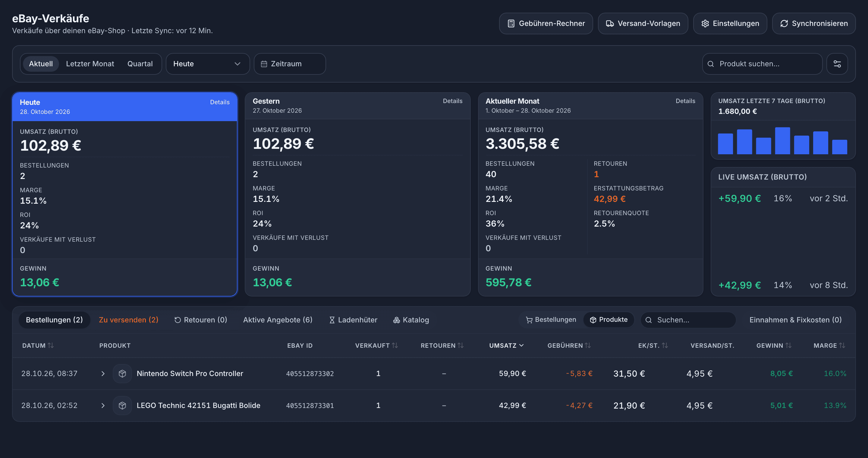
Task: Sort table by Datum column
Action: coord(38,345)
